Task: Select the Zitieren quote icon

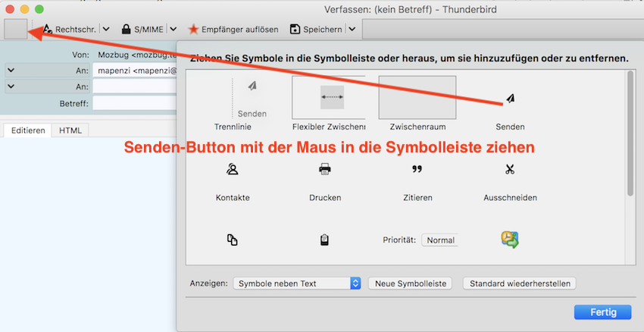Action: click(x=417, y=169)
